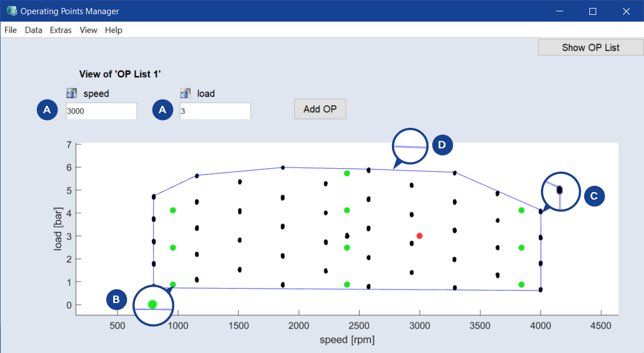Open the Extras menu

pos(61,30)
